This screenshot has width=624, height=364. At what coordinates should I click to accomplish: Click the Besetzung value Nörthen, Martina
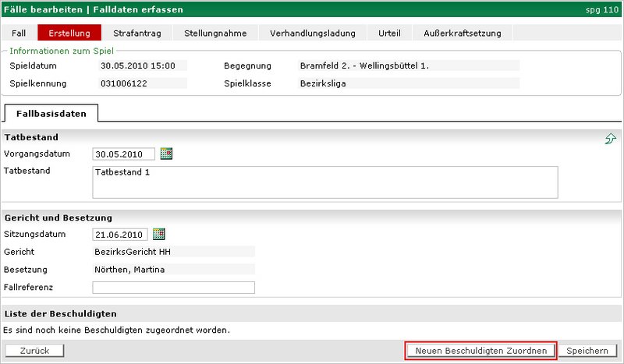tap(129, 270)
